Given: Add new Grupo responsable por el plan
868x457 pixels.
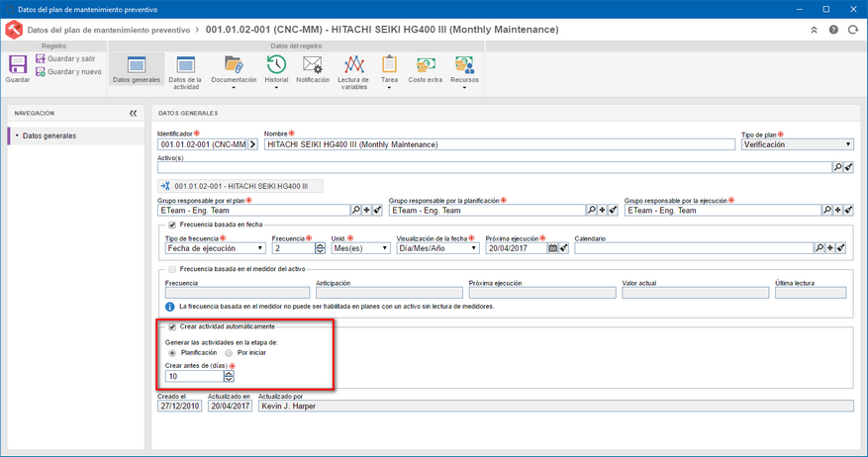Looking at the screenshot, I should tap(366, 211).
